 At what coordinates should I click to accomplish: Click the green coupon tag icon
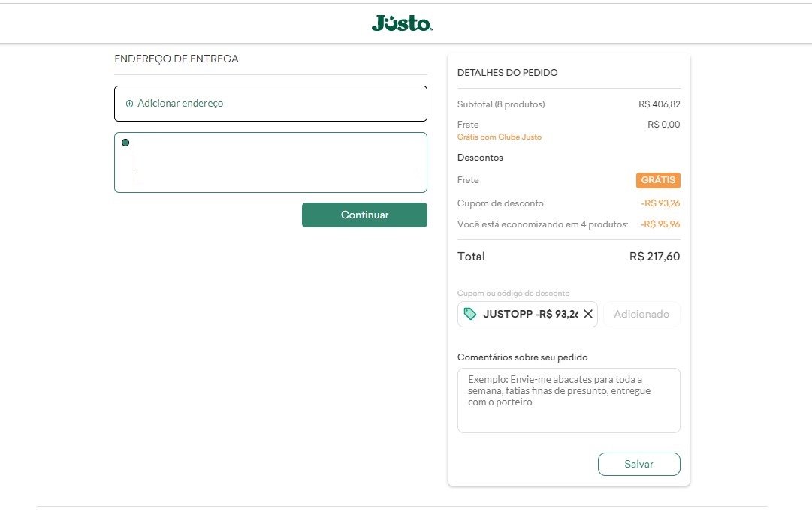click(469, 314)
